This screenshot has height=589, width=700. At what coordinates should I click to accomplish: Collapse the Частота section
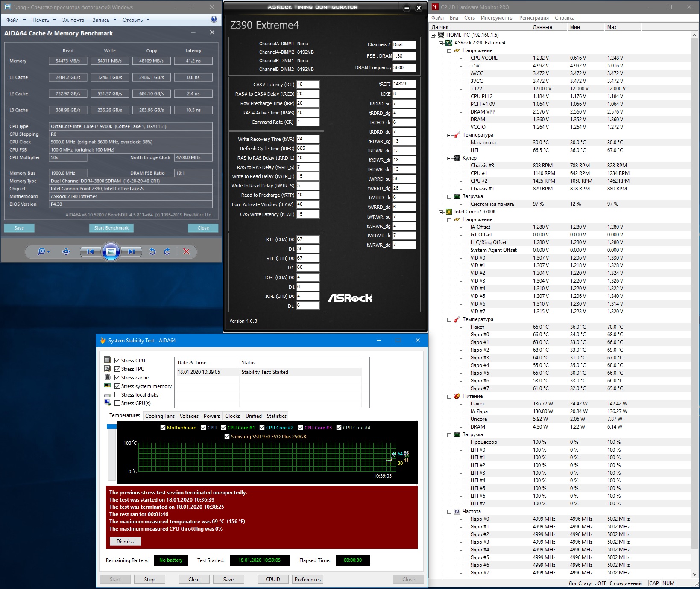click(x=449, y=511)
